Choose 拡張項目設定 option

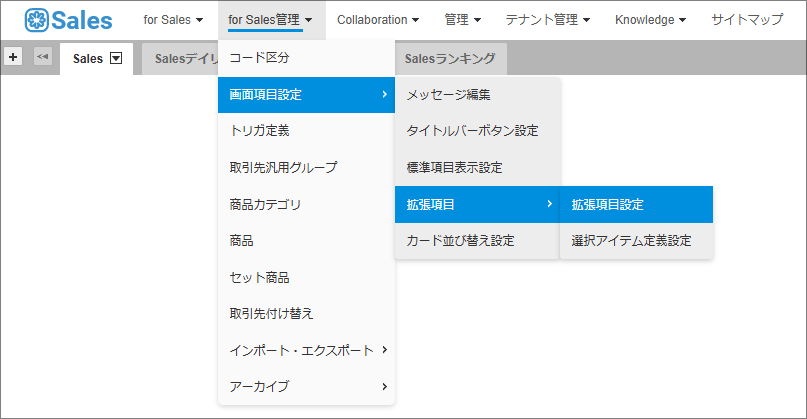coord(636,204)
